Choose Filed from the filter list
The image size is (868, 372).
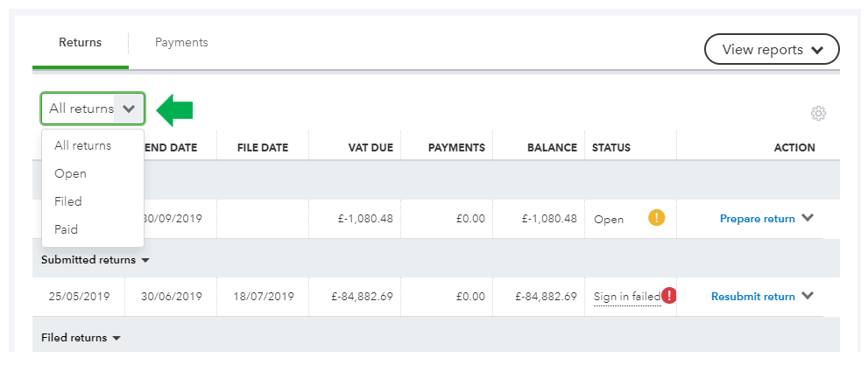[68, 201]
